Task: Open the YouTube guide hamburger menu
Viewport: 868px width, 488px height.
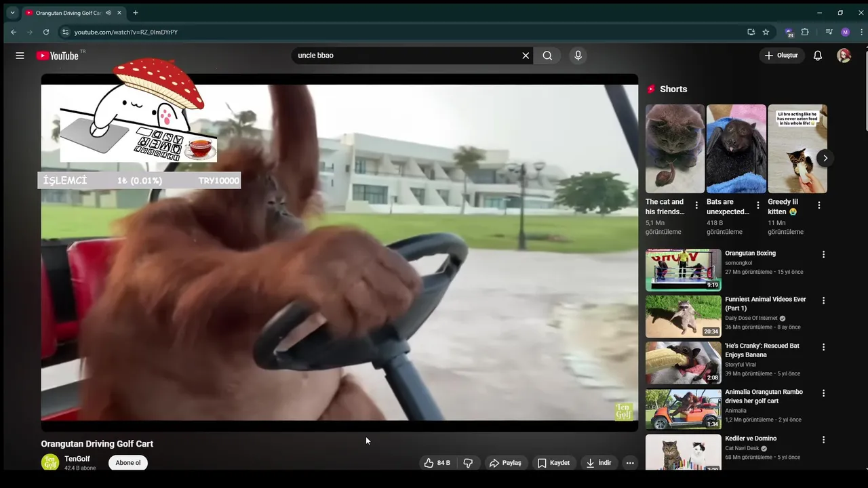Action: [x=20, y=56]
